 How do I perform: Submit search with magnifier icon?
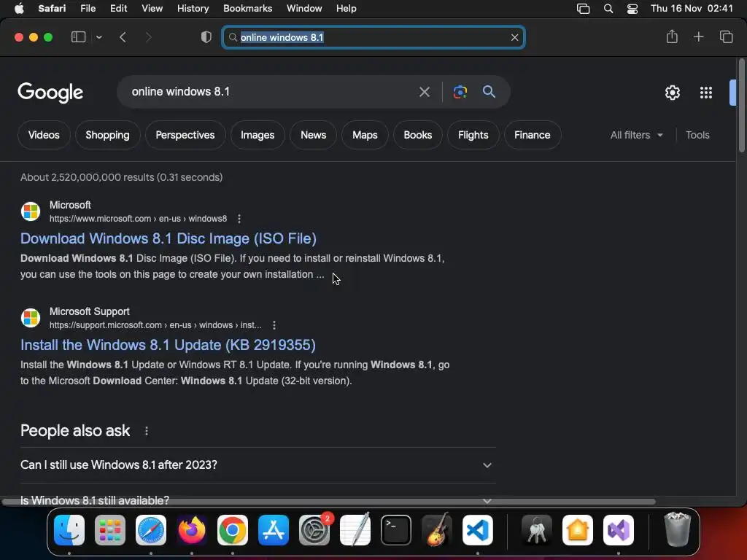pyautogui.click(x=489, y=91)
